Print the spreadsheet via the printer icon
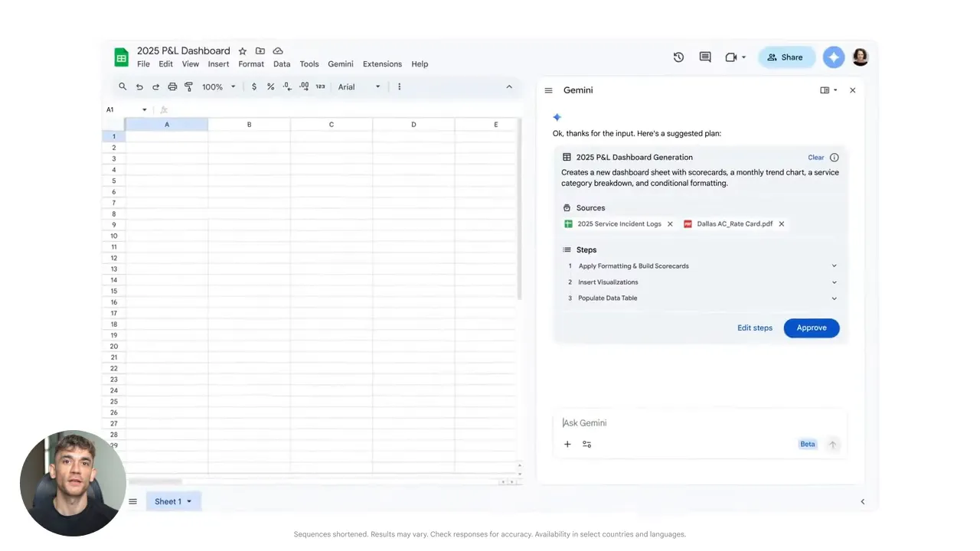This screenshot has width=980, height=551. click(172, 86)
